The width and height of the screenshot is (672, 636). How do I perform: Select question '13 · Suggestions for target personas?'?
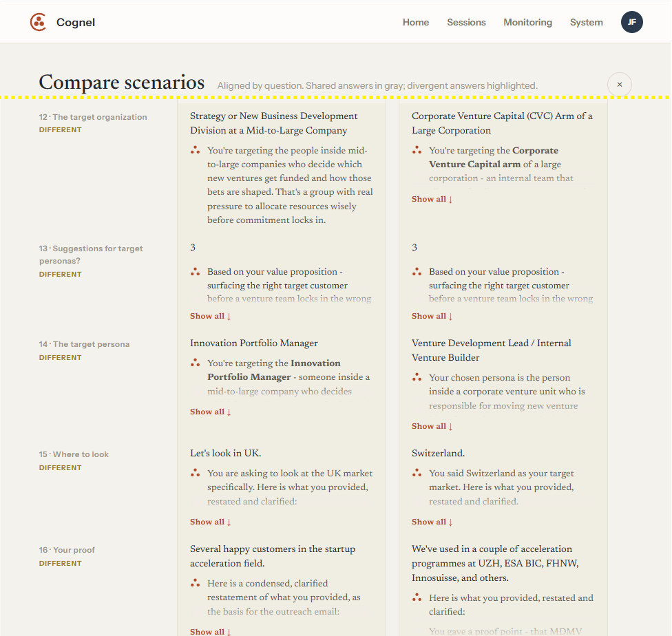tap(91, 255)
